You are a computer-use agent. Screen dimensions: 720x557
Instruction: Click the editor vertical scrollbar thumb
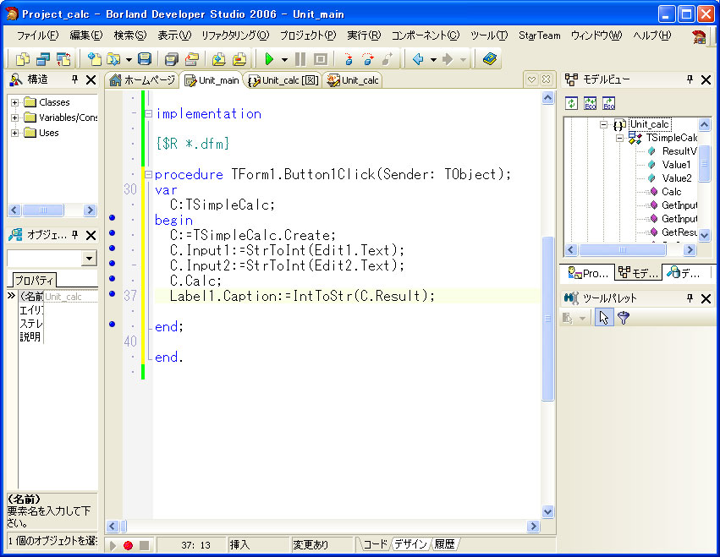click(x=548, y=319)
